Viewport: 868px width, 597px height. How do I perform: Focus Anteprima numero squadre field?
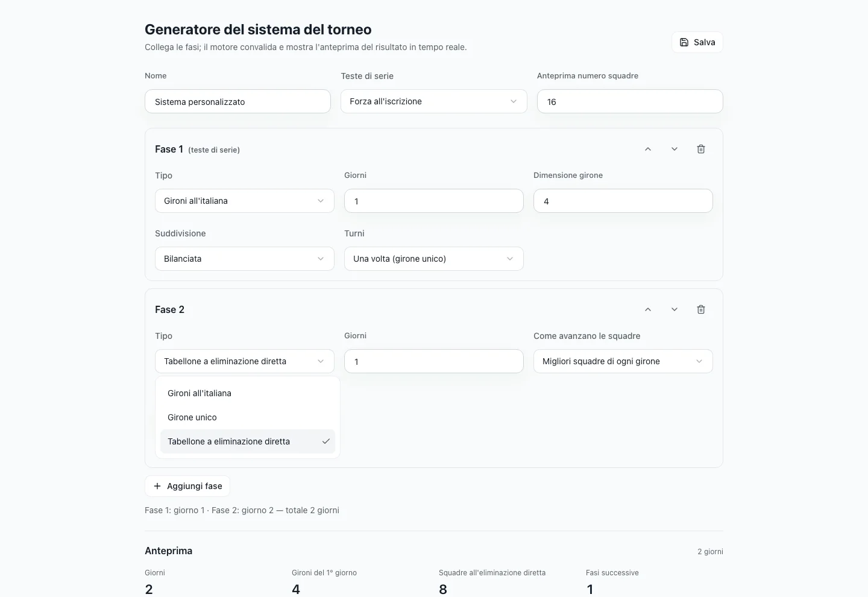click(630, 101)
